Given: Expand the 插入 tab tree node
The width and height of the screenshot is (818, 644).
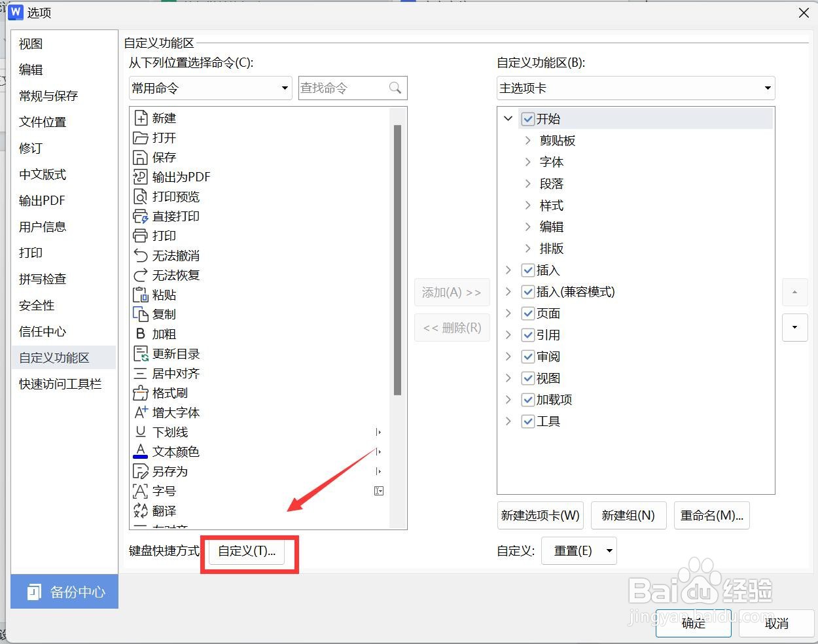Looking at the screenshot, I should [x=508, y=270].
